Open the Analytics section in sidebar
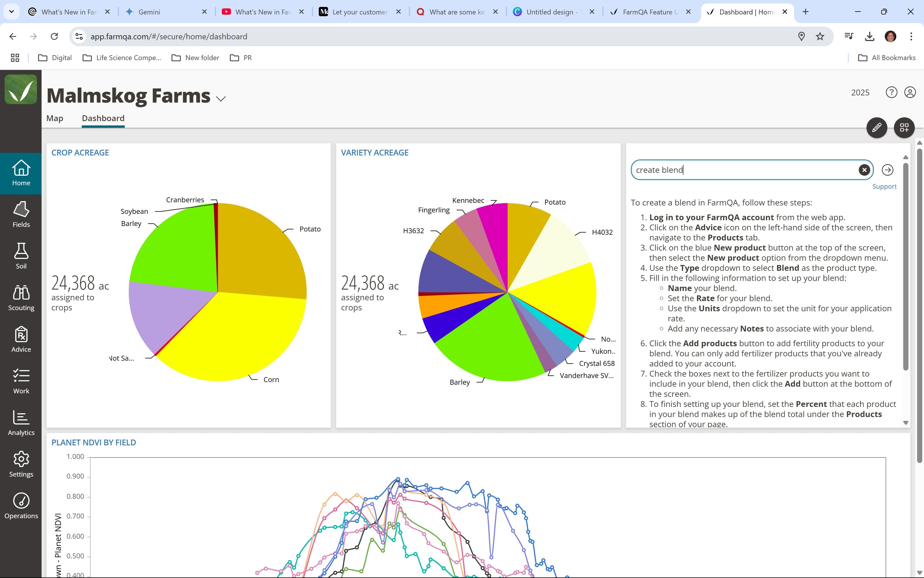The image size is (924, 578). click(x=21, y=423)
